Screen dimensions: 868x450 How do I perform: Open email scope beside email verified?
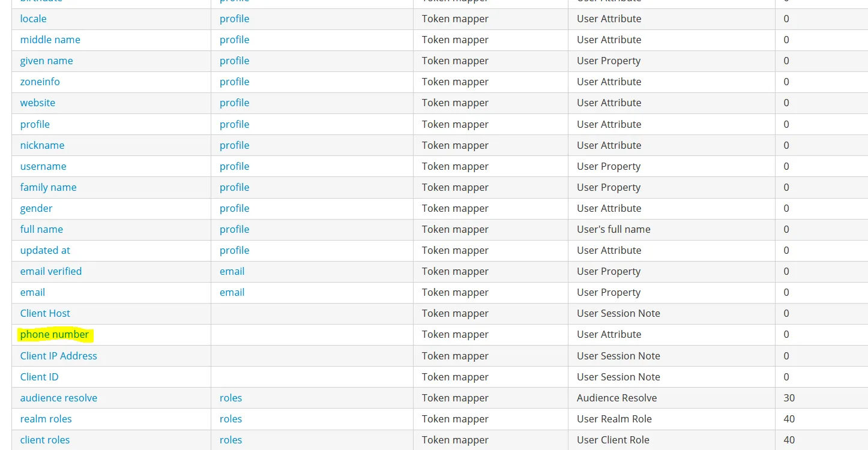(x=232, y=271)
